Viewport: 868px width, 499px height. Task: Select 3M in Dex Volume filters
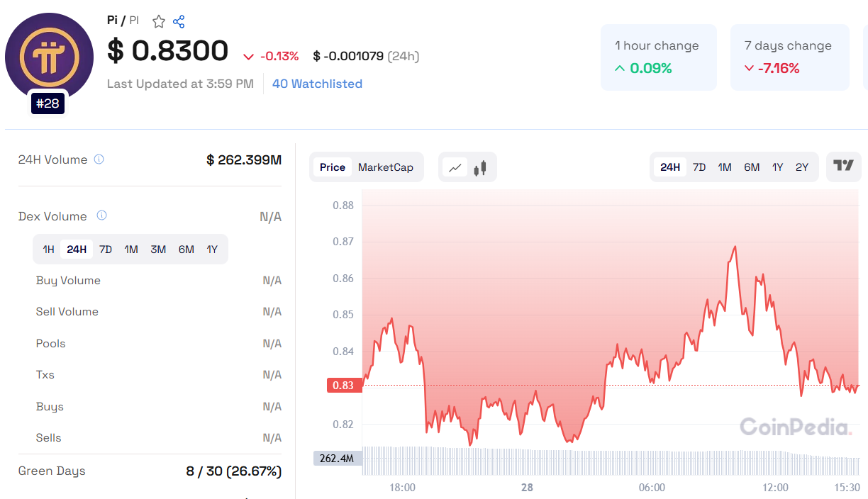[x=157, y=249]
